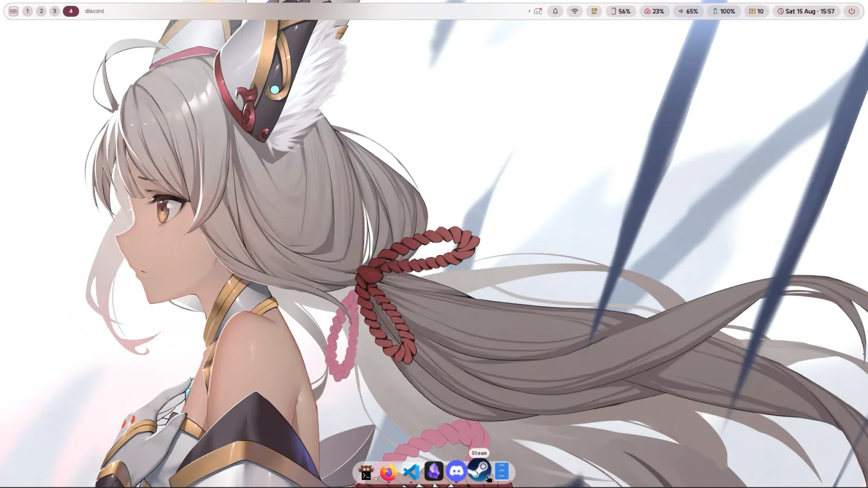The image size is (868, 488).
Task: Click the discord window title in bar
Action: click(94, 11)
